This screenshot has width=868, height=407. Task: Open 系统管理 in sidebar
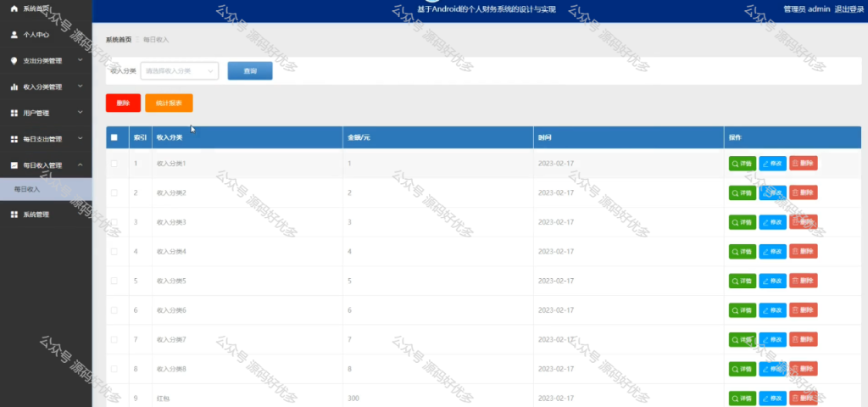[36, 215]
